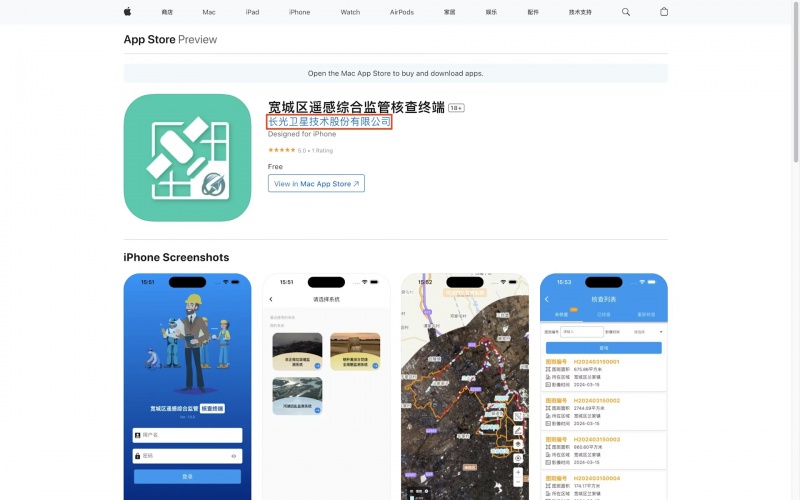Viewport: 800px width, 500px height.
Task: Open the 配件 menu item
Action: [x=533, y=12]
